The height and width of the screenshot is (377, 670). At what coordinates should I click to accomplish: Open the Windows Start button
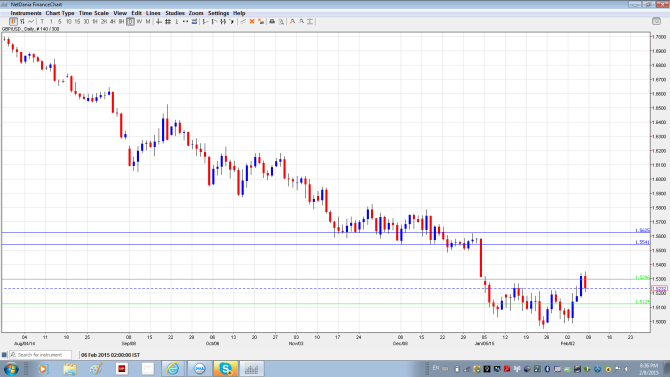(x=11, y=368)
